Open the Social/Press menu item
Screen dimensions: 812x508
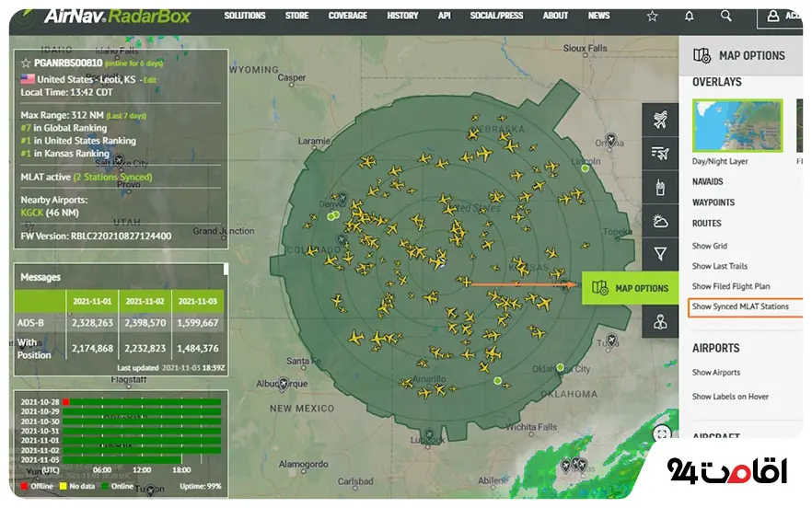(496, 16)
